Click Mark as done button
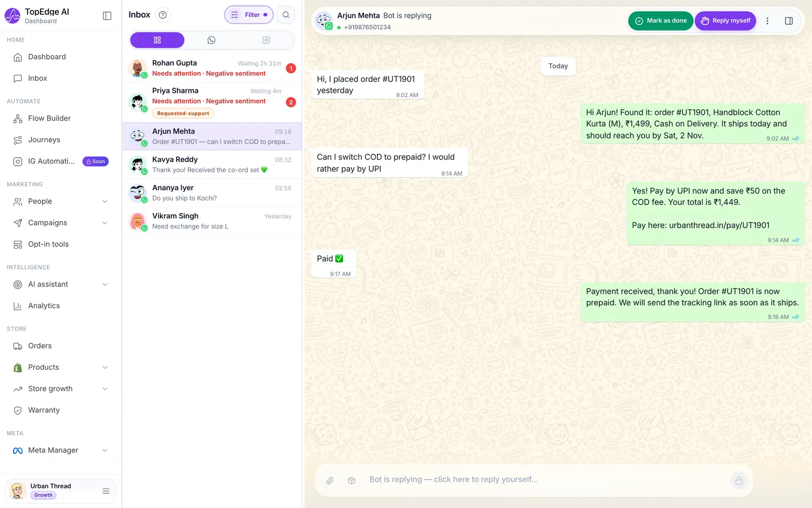 (x=660, y=21)
